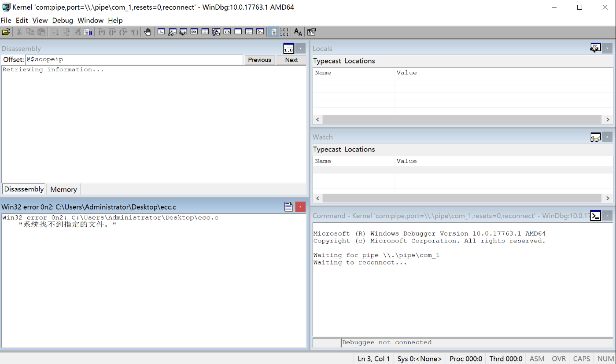Open the Window menu

(90, 20)
